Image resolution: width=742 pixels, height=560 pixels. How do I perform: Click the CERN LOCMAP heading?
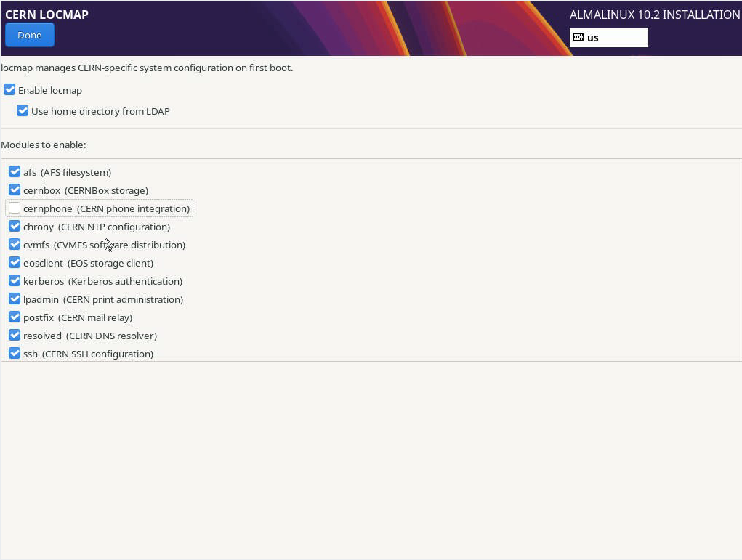coord(47,15)
